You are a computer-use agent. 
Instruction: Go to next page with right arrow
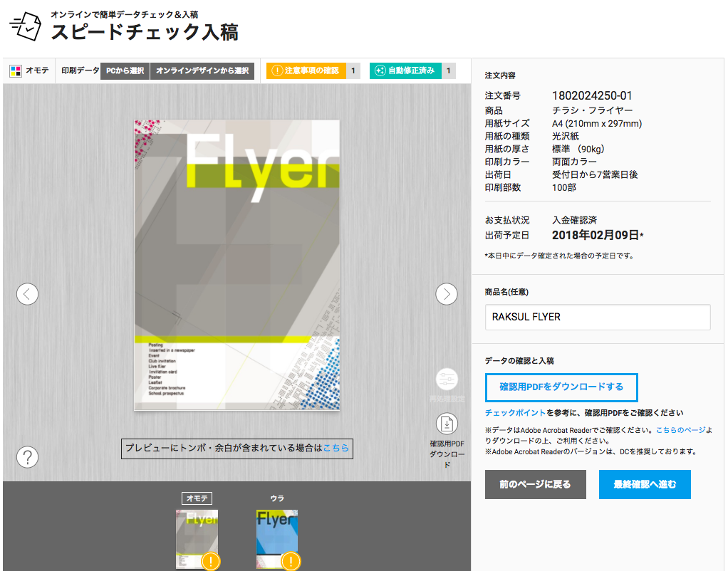(x=447, y=293)
